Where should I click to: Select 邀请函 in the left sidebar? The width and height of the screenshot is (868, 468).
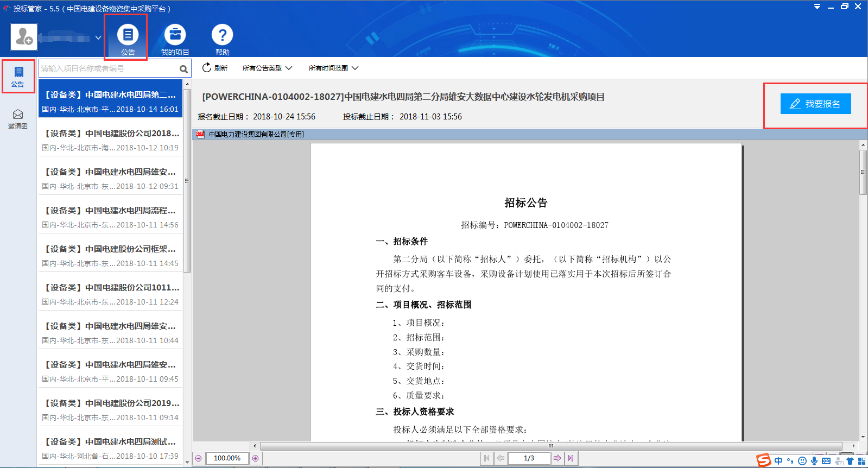(18, 119)
